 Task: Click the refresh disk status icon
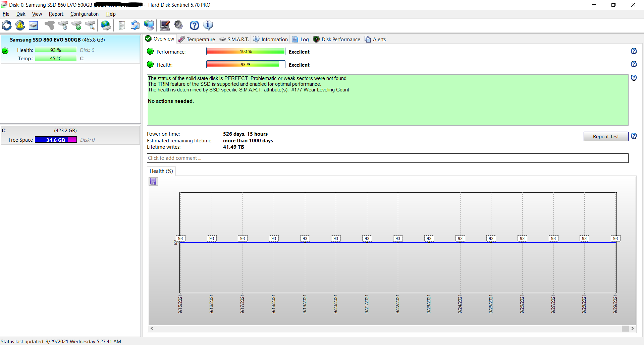[7, 25]
